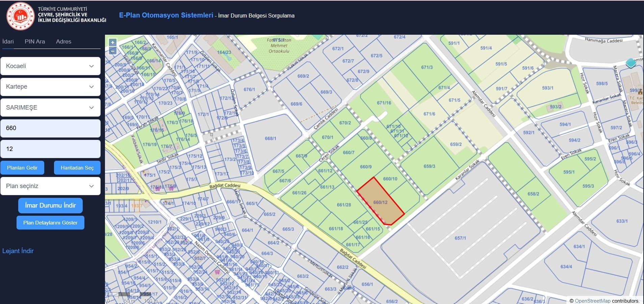This screenshot has height=304, width=644.
Task: Click the shop cart icon on parcel 175/10
Action: click(157, 188)
